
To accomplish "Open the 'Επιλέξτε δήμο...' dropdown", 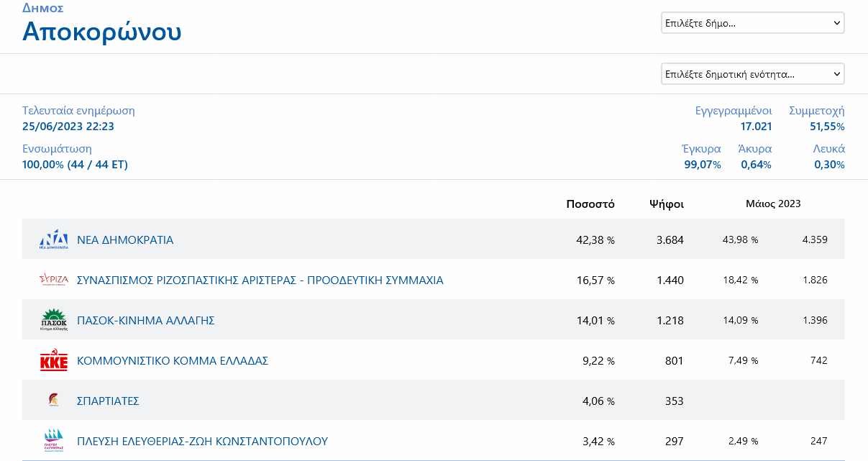I will pyautogui.click(x=752, y=23).
